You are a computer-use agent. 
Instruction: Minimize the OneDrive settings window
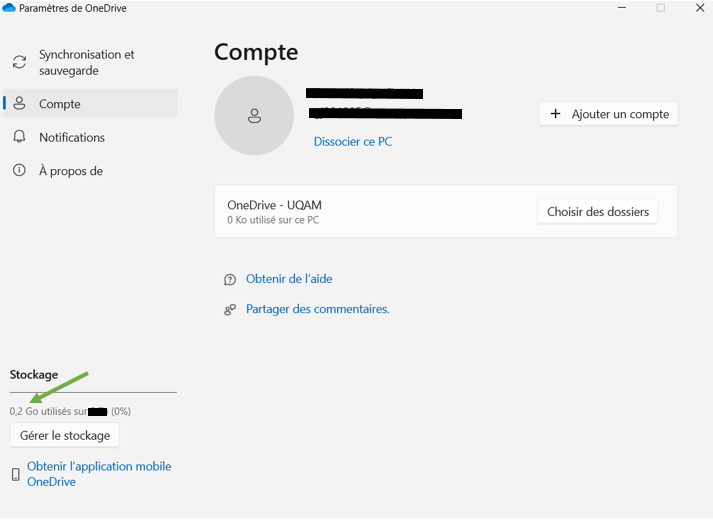point(622,8)
